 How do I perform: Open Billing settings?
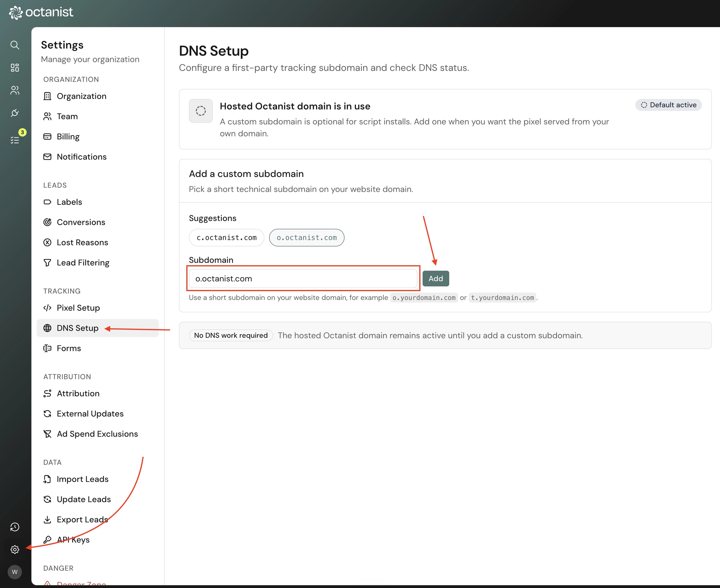click(x=98, y=137)
